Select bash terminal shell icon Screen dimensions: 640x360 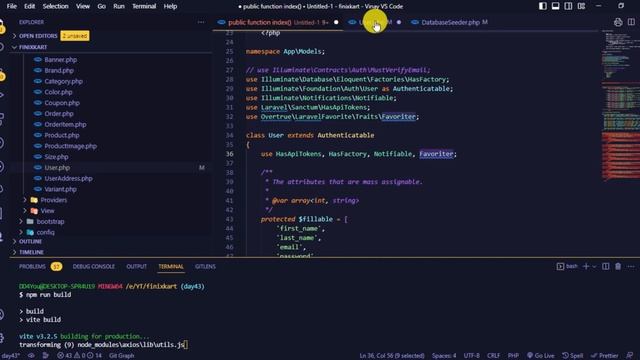[567, 266]
